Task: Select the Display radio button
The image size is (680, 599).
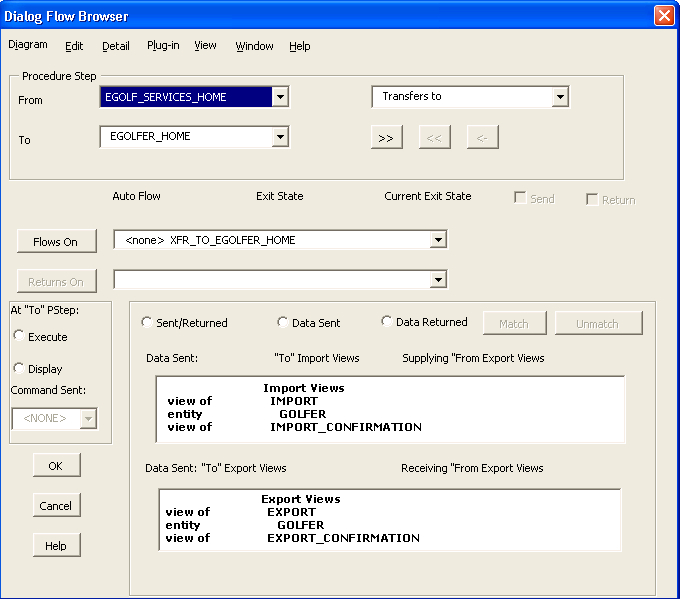Action: pos(20,369)
